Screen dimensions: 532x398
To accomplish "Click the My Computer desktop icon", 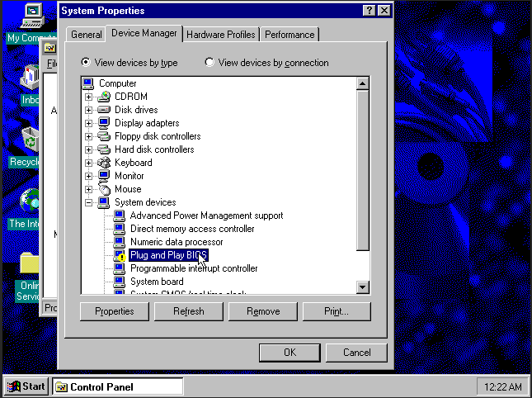I will point(30,15).
